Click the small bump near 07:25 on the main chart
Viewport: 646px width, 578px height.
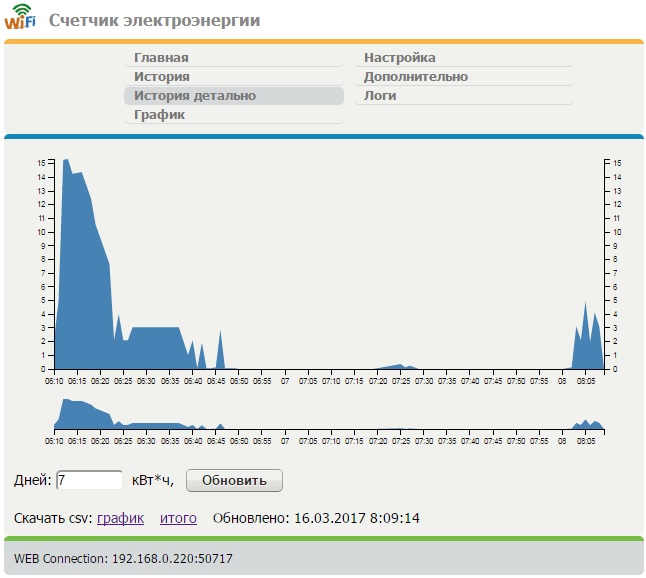tap(399, 367)
